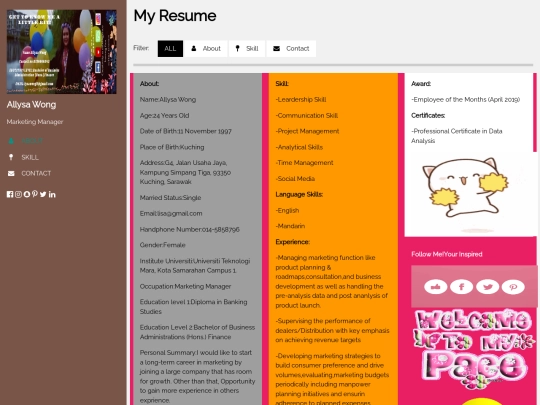
Task: Click Email:lisa@gmail.com line
Action: (171, 214)
